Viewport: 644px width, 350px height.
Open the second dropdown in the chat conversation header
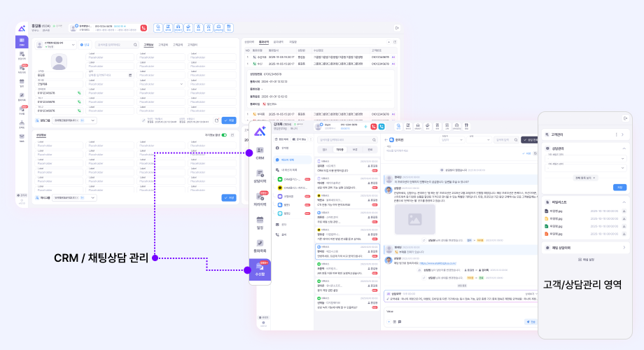pyautogui.click(x=479, y=140)
